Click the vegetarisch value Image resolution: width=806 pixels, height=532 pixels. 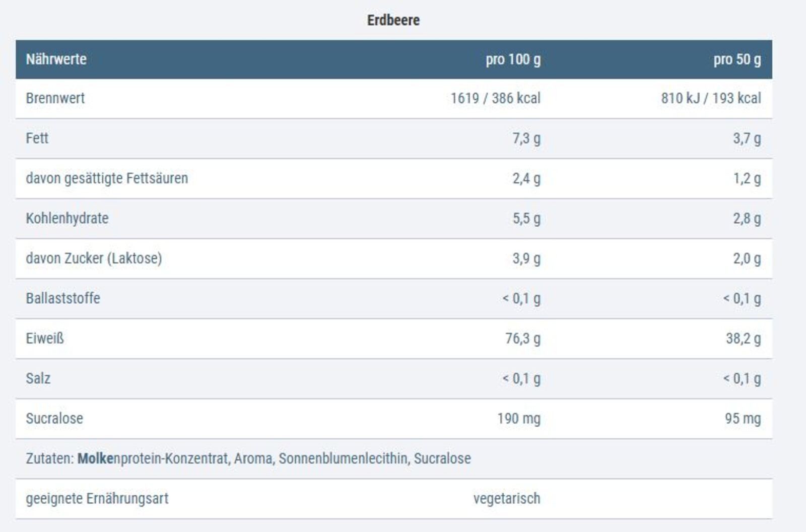[506, 498]
